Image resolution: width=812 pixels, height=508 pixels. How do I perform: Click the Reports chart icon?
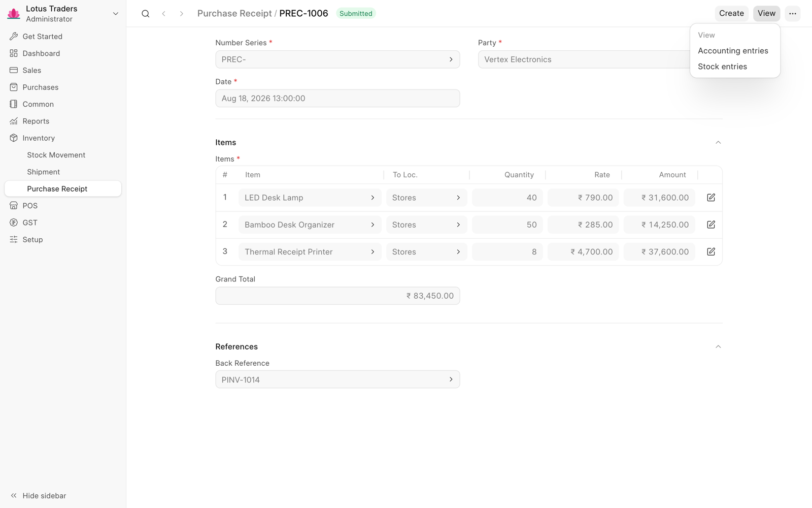coord(14,121)
